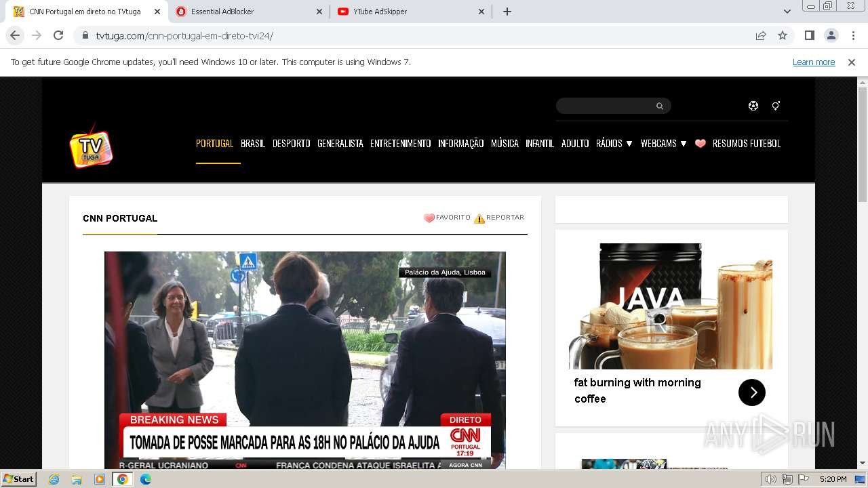Screen dimensions: 868x488
Task: Click the Favorito link text
Action: [453, 218]
